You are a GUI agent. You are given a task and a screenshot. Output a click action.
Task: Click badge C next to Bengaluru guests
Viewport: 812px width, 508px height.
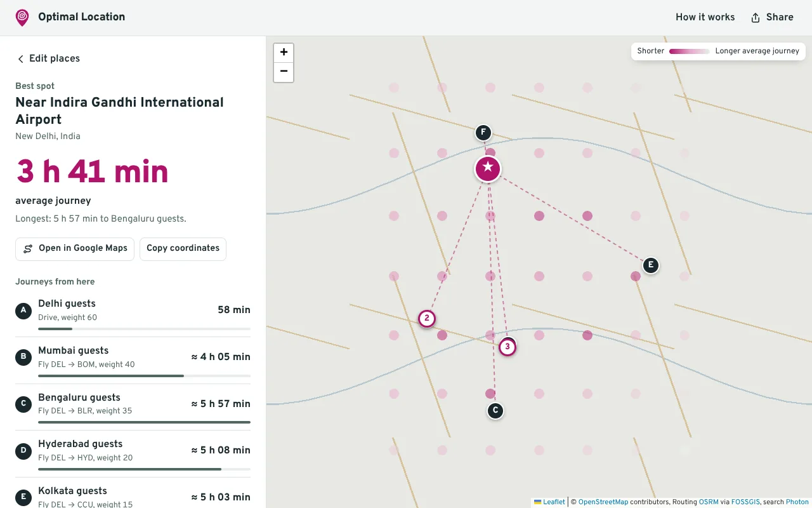(x=23, y=404)
